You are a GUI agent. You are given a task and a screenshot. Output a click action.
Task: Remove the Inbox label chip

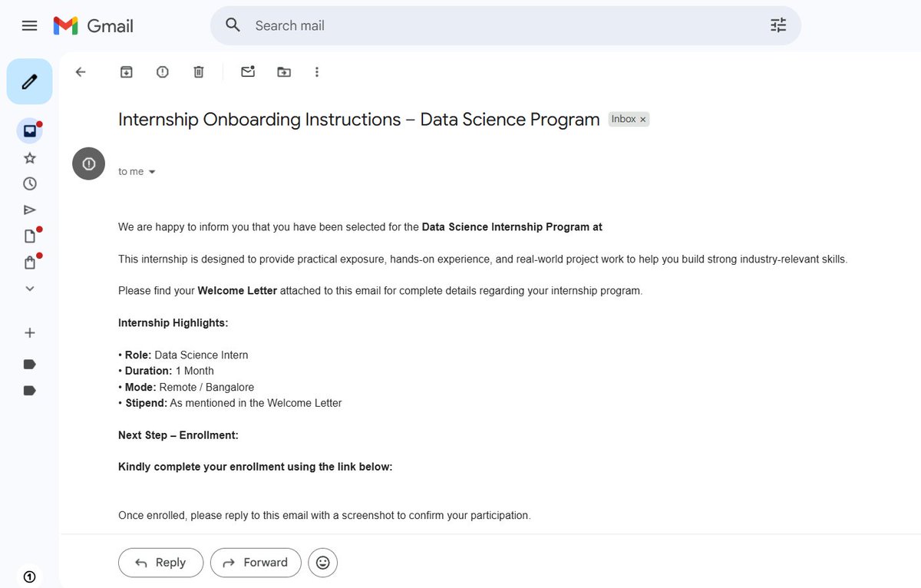pyautogui.click(x=643, y=119)
